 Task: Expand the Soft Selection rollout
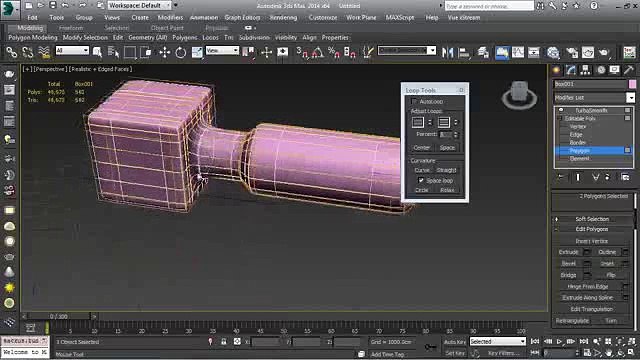(592, 219)
